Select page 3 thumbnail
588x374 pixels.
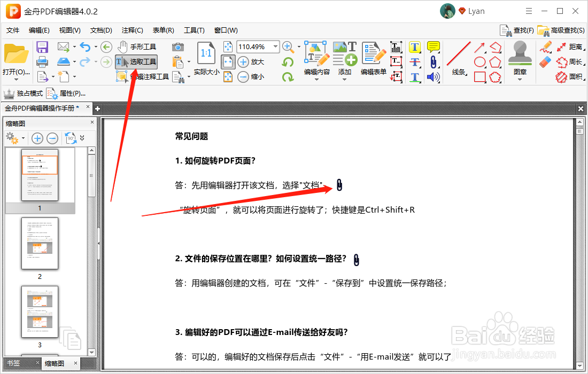point(40,312)
